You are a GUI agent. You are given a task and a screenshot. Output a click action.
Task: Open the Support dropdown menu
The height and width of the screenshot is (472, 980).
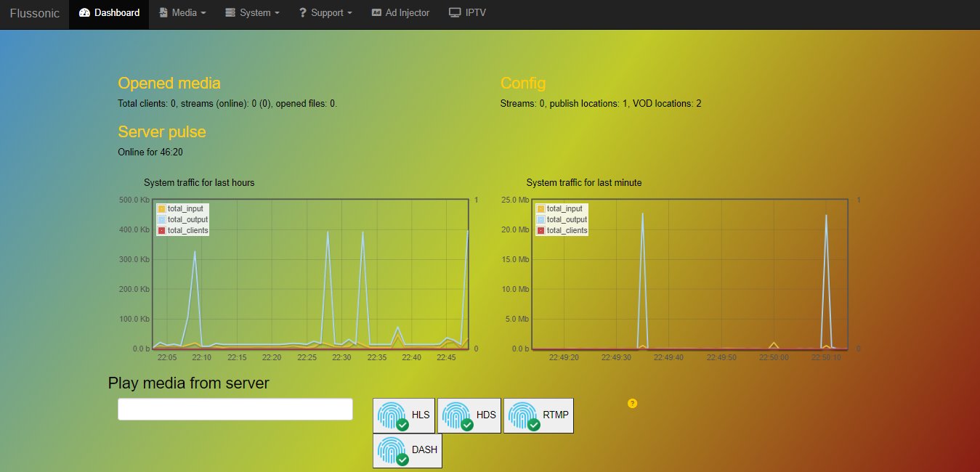click(325, 13)
